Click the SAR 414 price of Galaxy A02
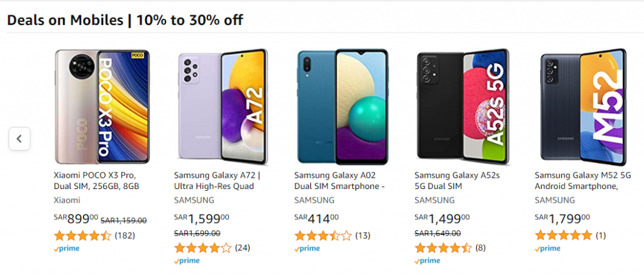This screenshot has height=275, width=644. click(x=316, y=218)
